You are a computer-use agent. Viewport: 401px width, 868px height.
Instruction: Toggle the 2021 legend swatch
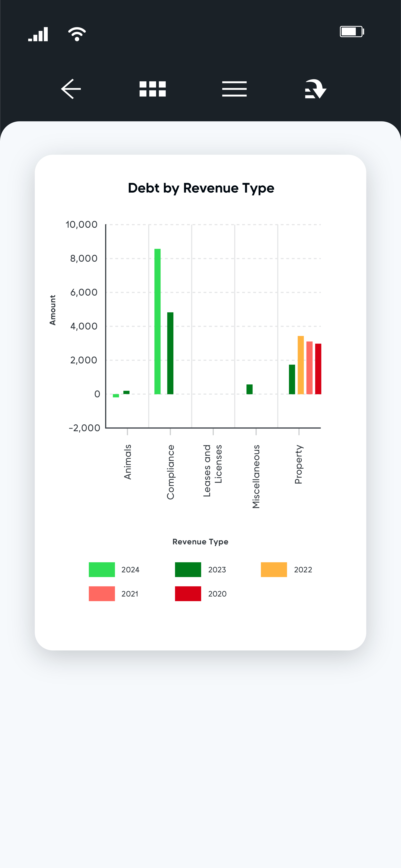coord(102,594)
